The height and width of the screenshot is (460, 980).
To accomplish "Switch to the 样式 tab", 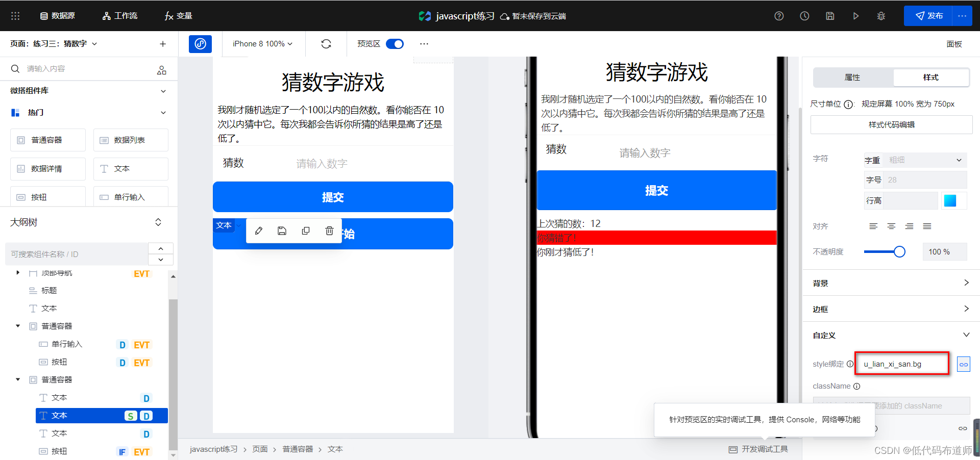I will (x=931, y=78).
